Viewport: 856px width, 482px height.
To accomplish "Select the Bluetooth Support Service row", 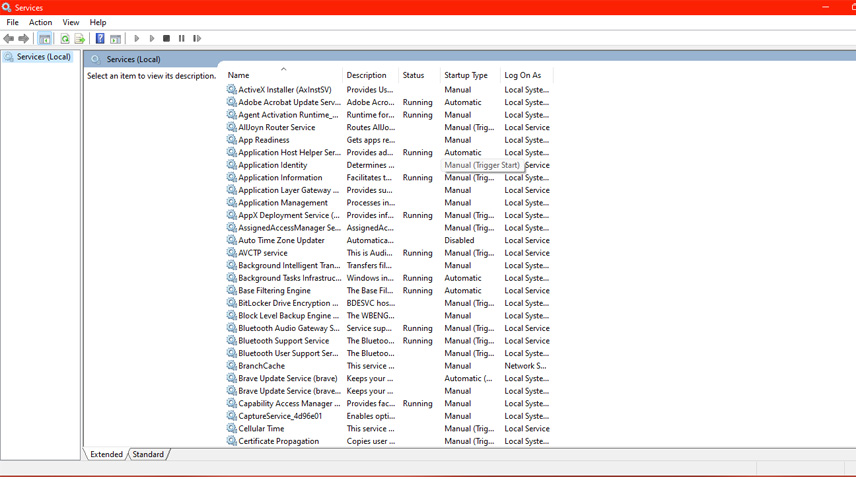I will (388, 341).
